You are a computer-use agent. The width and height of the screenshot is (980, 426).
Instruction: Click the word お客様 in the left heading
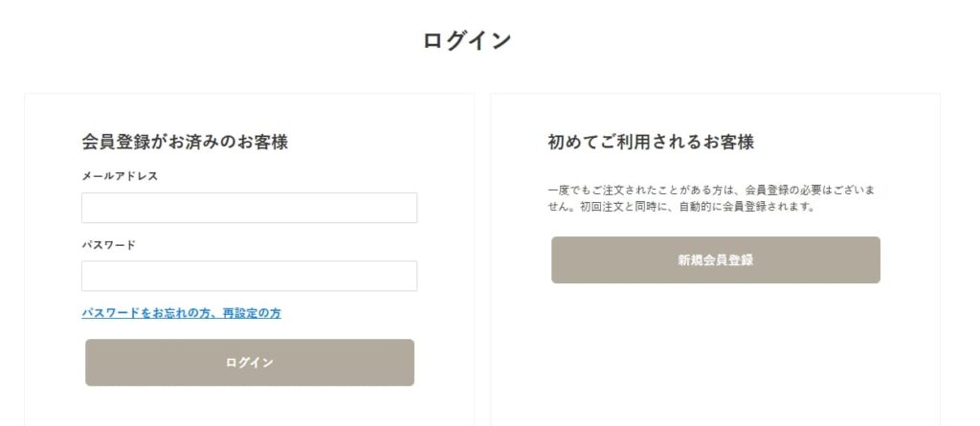[x=262, y=142]
